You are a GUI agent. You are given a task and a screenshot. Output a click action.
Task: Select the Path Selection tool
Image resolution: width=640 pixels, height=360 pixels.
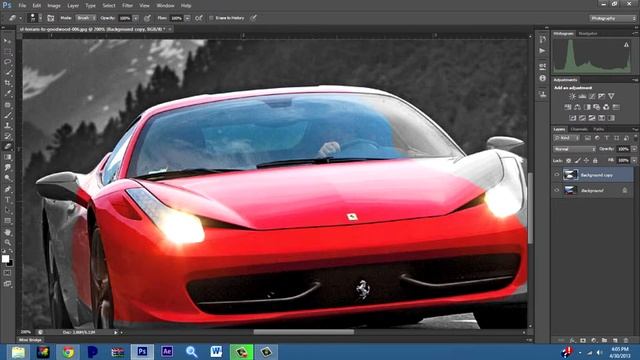tap(7, 210)
